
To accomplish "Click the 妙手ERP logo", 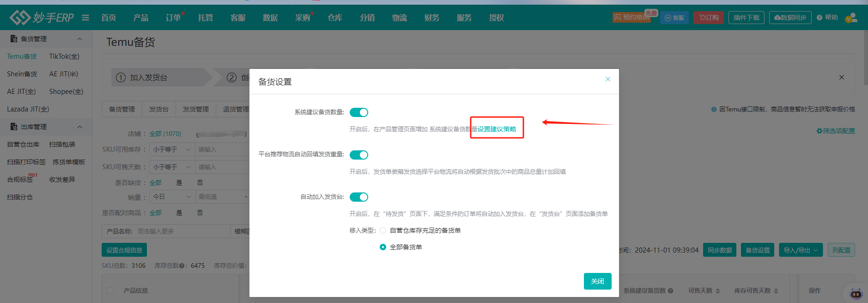I will [42, 18].
